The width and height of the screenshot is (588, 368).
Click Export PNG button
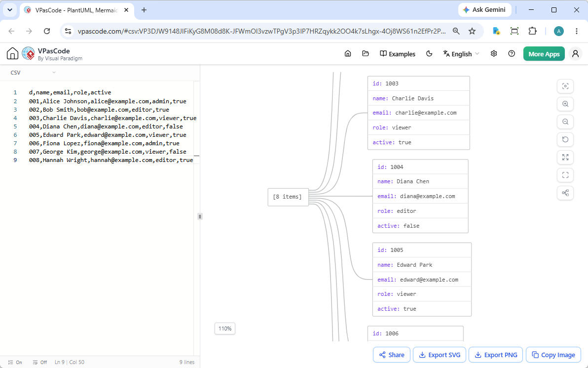point(496,355)
